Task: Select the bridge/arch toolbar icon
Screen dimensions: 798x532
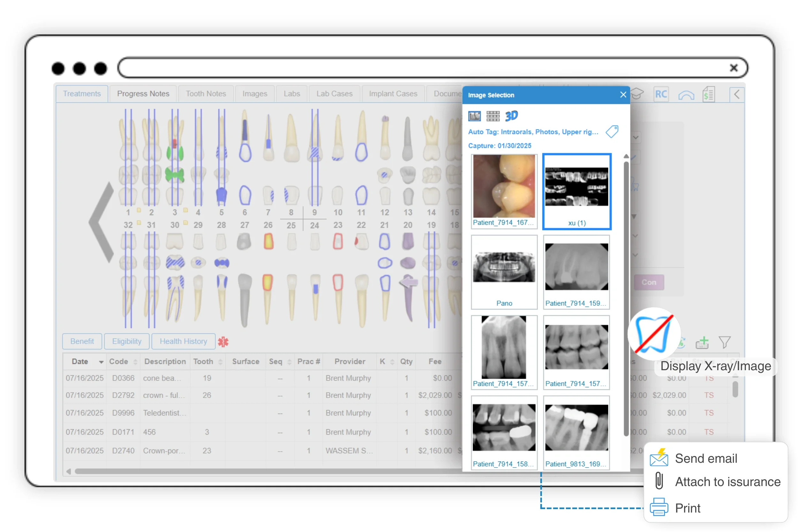Action: [x=686, y=95]
